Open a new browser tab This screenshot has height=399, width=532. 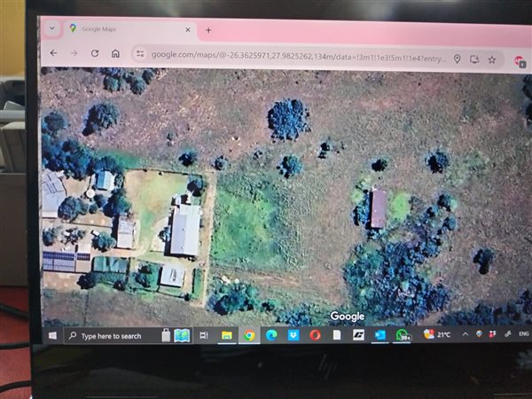(x=208, y=30)
